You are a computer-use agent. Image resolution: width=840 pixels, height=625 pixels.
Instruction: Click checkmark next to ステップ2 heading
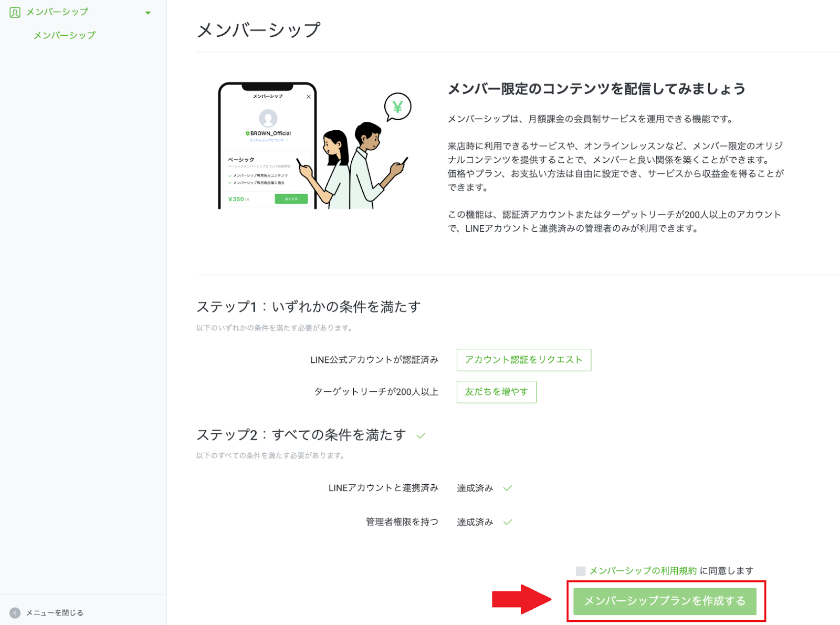(x=421, y=436)
